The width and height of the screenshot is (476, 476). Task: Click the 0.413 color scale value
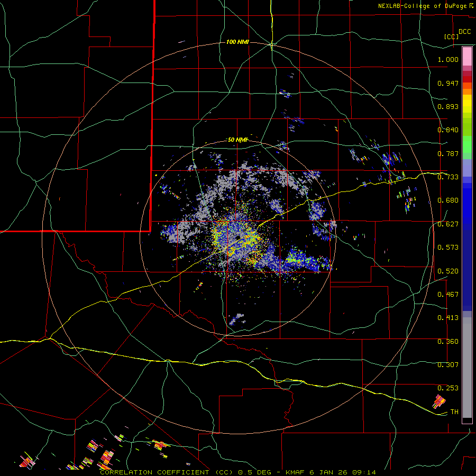[x=448, y=318]
